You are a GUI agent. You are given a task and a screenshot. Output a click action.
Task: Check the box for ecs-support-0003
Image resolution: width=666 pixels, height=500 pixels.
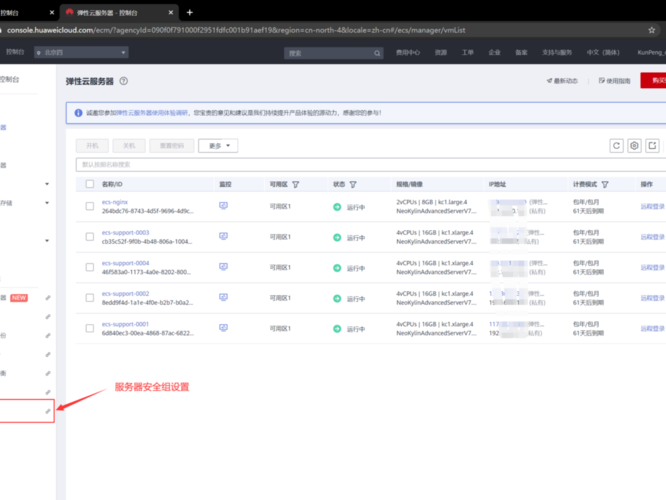(90, 237)
